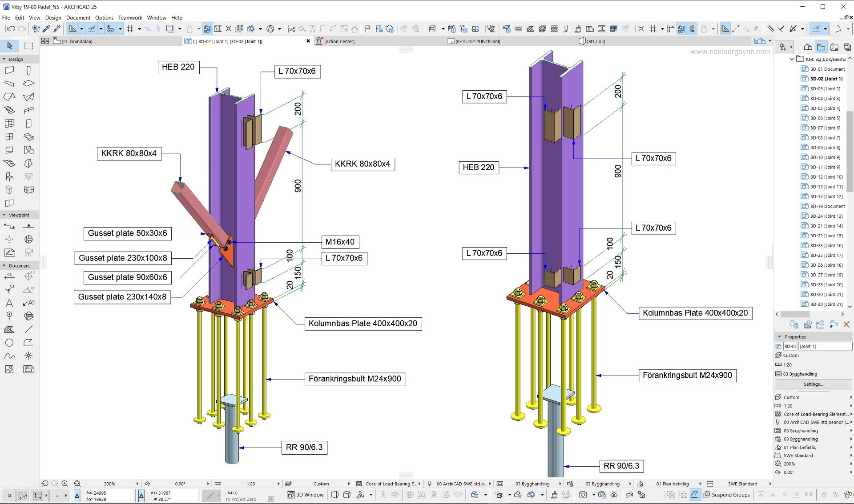The height and width of the screenshot is (504, 854).
Task: Select the Hotspot tool
Action: tap(28, 356)
